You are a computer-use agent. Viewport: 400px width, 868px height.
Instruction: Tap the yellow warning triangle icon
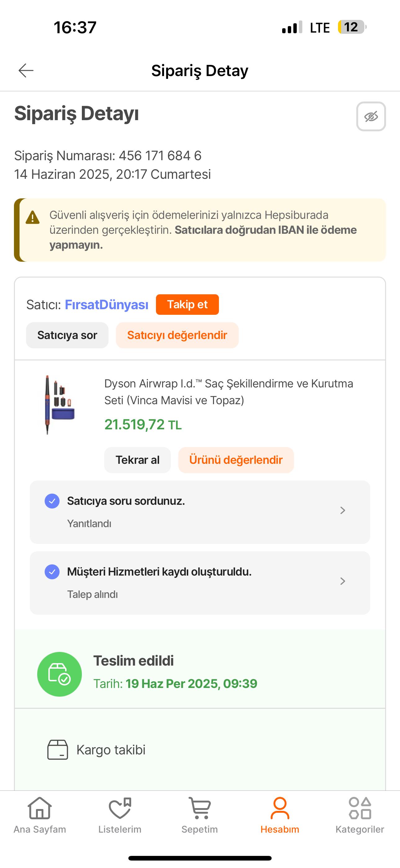[33, 218]
